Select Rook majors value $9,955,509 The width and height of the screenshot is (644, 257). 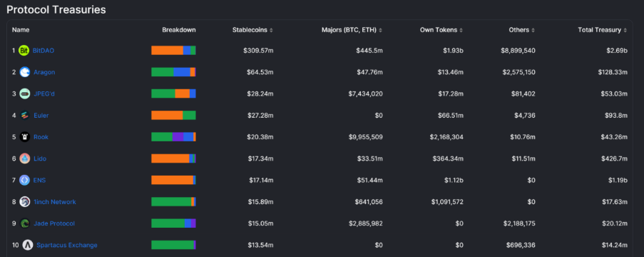(x=366, y=137)
